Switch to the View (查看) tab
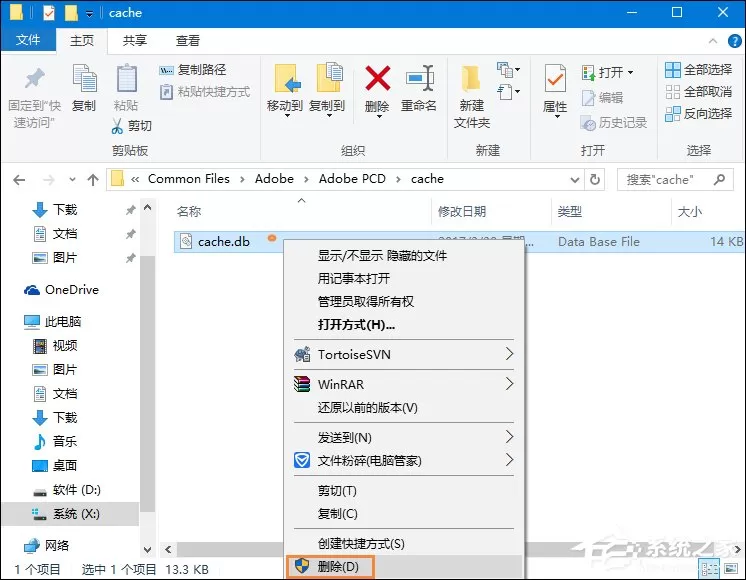Screen dimensions: 746x580 187,40
